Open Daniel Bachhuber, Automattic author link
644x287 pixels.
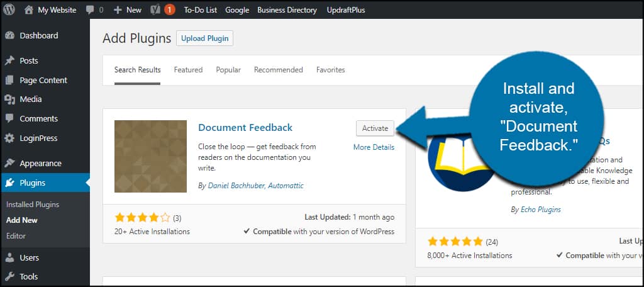click(x=256, y=186)
